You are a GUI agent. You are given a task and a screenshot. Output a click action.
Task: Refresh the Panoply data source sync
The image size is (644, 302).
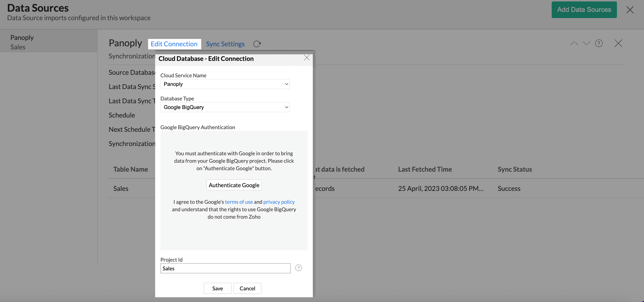257,44
